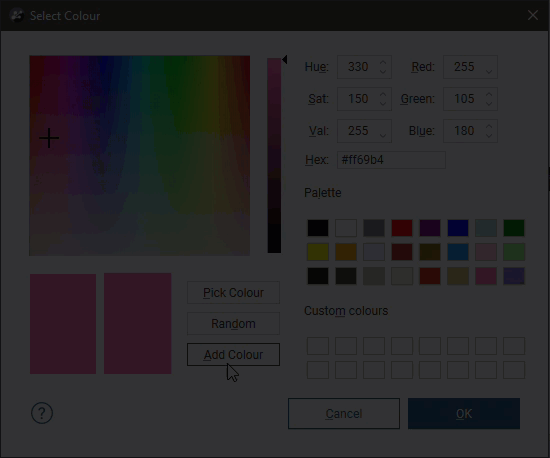Click the help question mark icon

click(42, 413)
